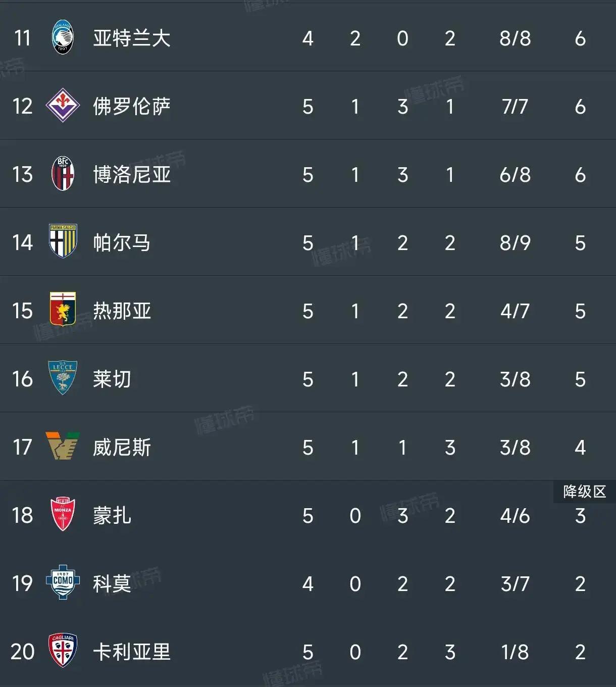Image resolution: width=616 pixels, height=687 pixels.
Task: Tap the 热那亚 team name
Action: [x=122, y=311]
